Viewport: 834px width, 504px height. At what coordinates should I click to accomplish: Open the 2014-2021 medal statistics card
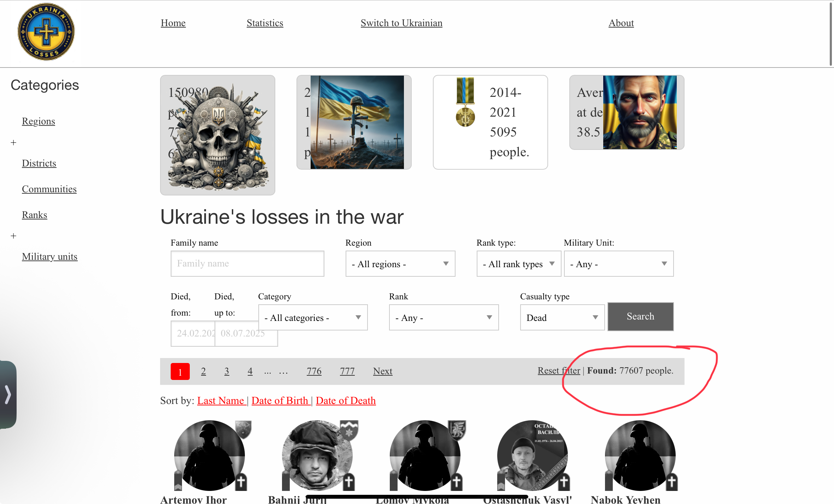(x=491, y=122)
